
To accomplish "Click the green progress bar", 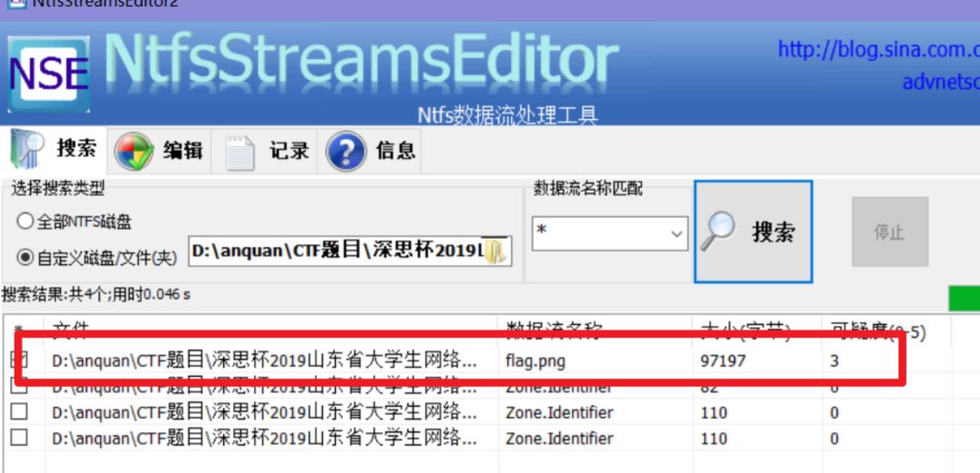I will [x=964, y=299].
